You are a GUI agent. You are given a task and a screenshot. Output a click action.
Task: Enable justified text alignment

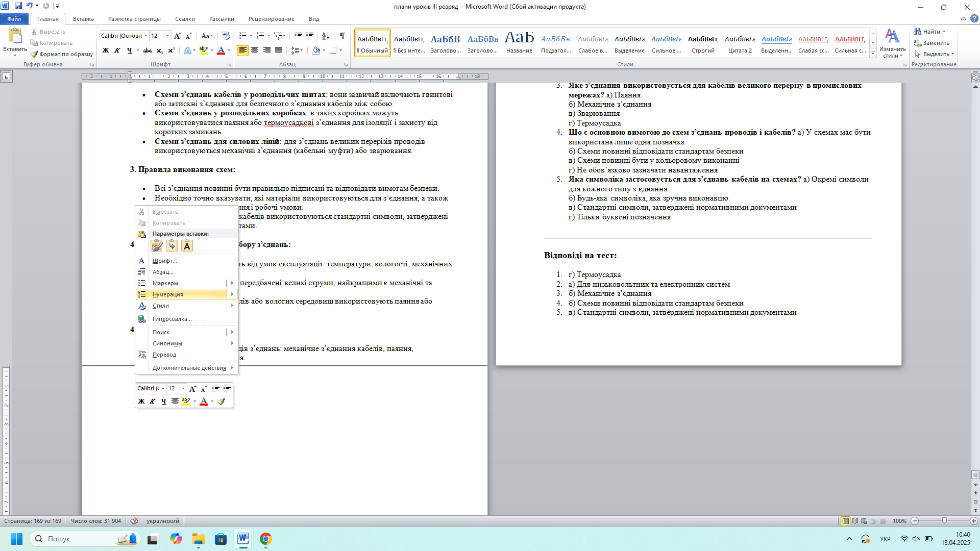(x=279, y=51)
